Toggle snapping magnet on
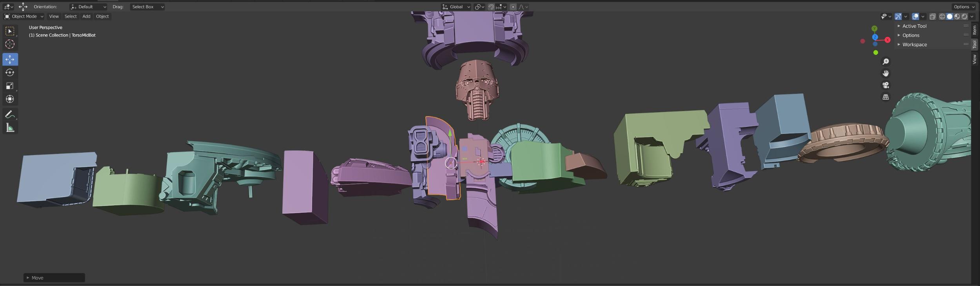This screenshot has height=286, width=980. click(491, 7)
